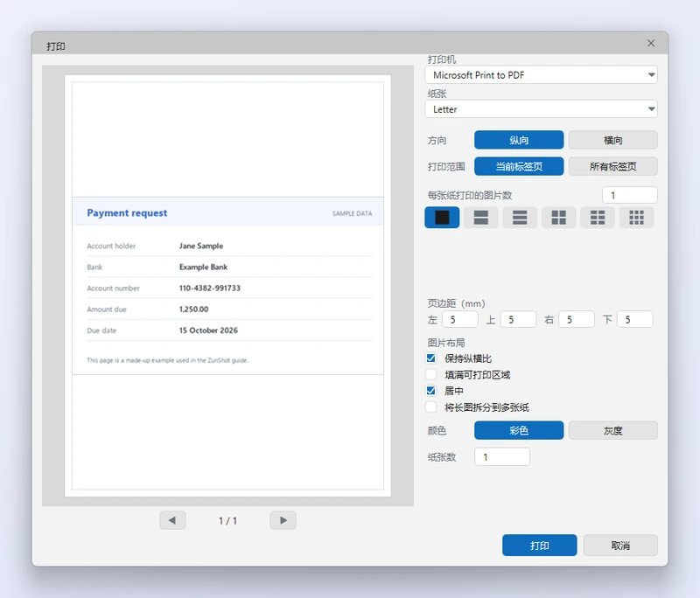Viewport: 700px width, 598px height.
Task: Select 纵向 portrait orientation
Action: click(519, 140)
